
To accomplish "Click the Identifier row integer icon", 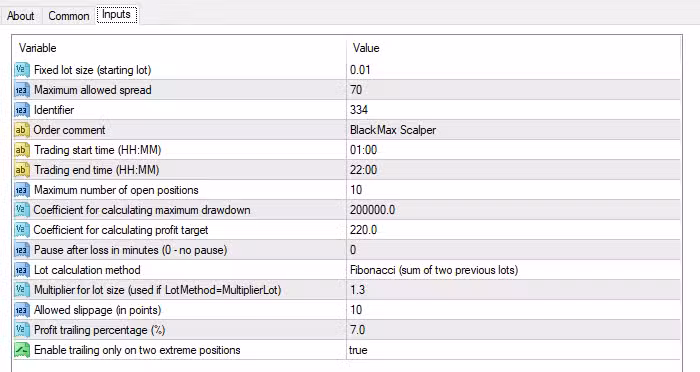I will pos(22,110).
